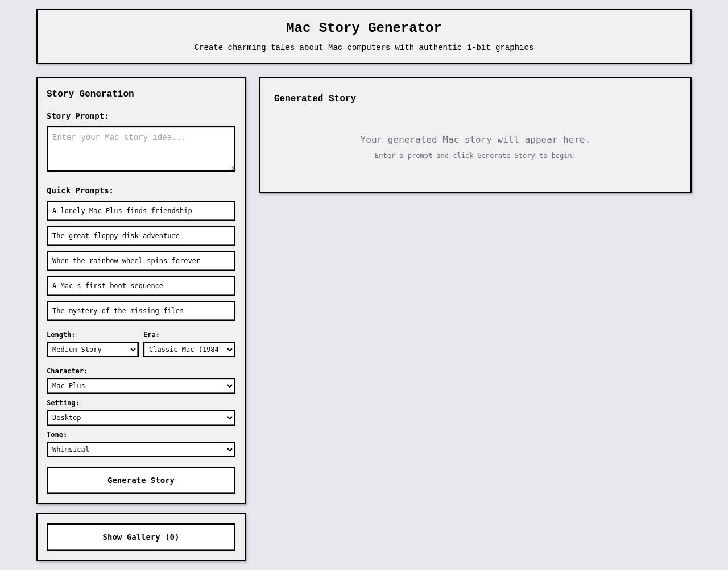Screen dimensions: 728x570
Task: Click 'The mystery of the missing files'
Action: 140,310
